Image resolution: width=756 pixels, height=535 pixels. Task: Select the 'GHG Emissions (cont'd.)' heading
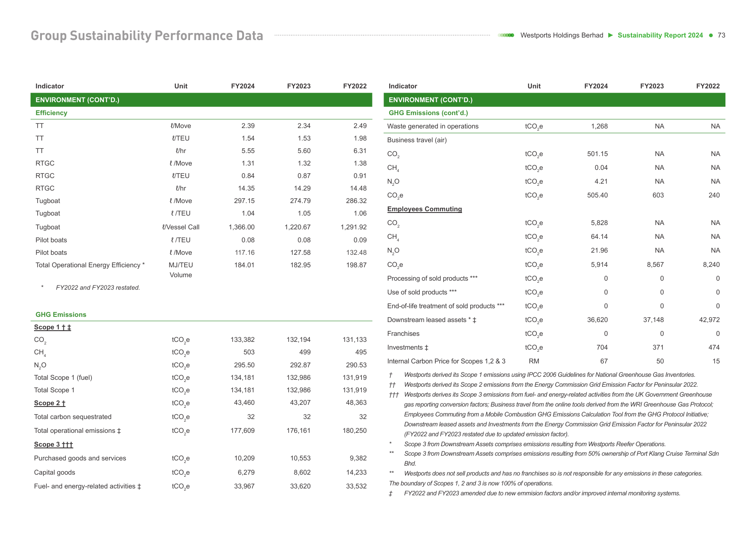tap(428, 113)
